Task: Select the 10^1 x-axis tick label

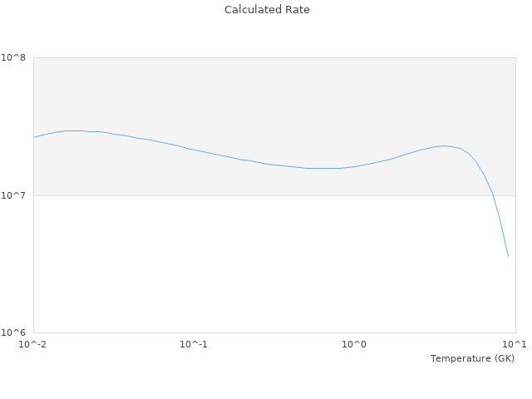Action: click(x=515, y=344)
